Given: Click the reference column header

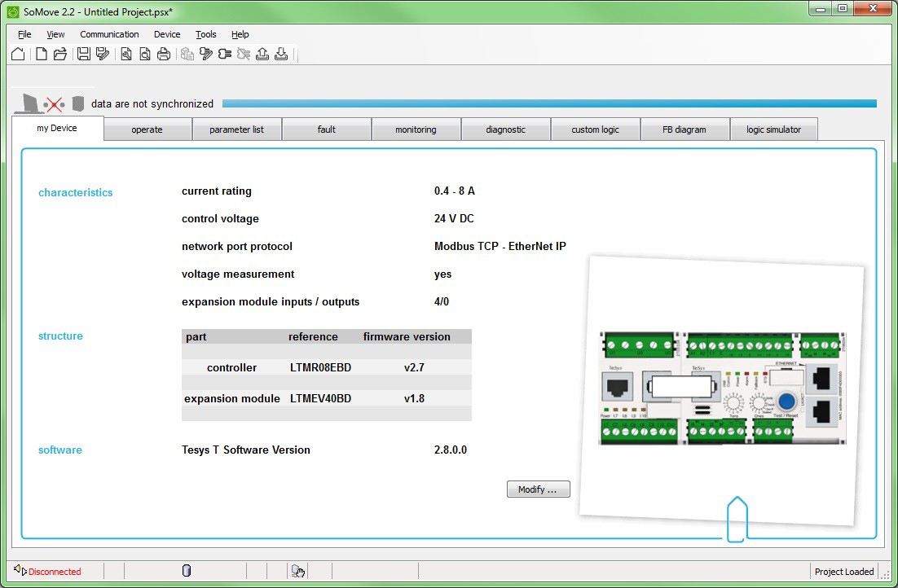Looking at the screenshot, I should pos(313,336).
